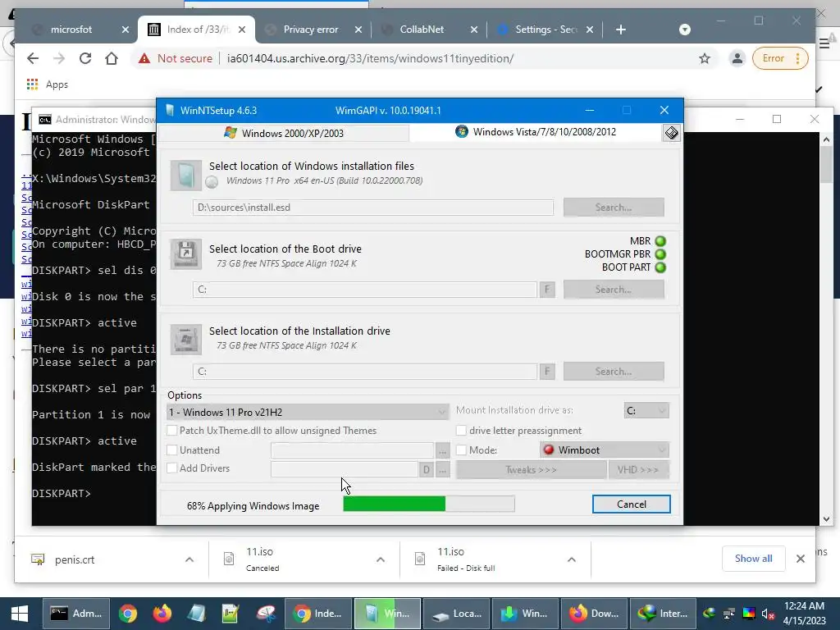
Task: Open the Admin command prompt taskbar item
Action: pyautogui.click(x=76, y=614)
